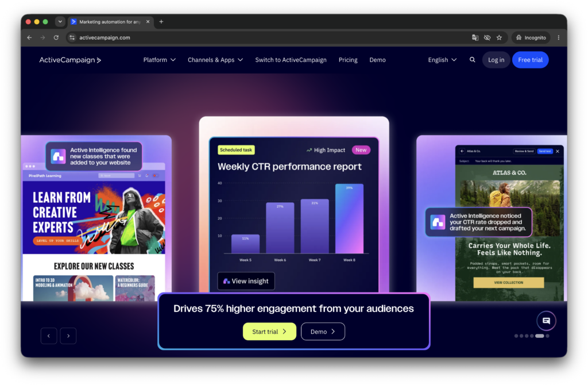
Task: Click Watercolor beginners guide thumbnail
Action: point(135,288)
